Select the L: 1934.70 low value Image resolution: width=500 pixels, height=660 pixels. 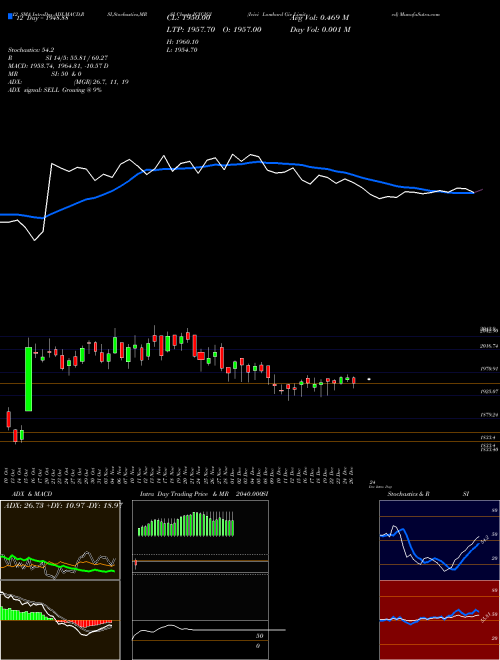[x=182, y=50]
